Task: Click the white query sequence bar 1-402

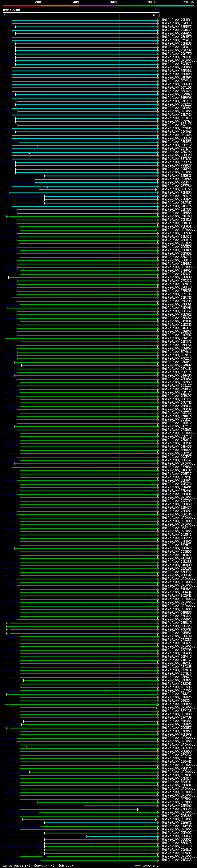Action: [x=81, y=12]
